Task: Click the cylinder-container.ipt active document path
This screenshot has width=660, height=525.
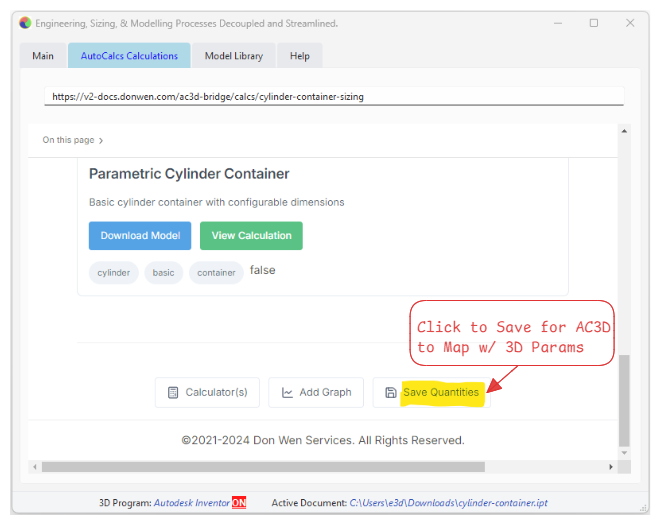Action: [448, 503]
